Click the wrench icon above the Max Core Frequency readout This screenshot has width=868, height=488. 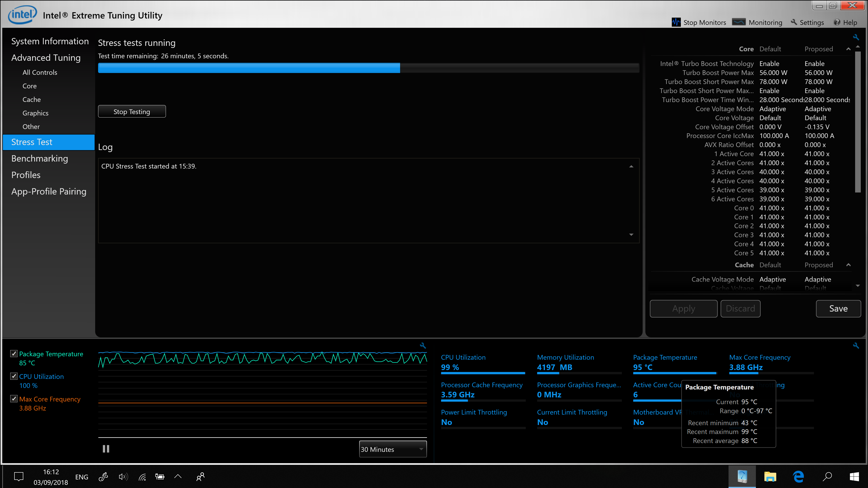[856, 345]
